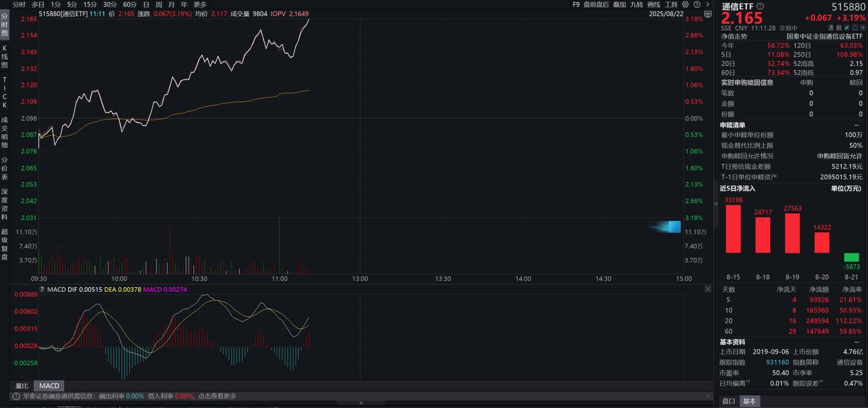Close the MACD indicator panel

[708, 289]
